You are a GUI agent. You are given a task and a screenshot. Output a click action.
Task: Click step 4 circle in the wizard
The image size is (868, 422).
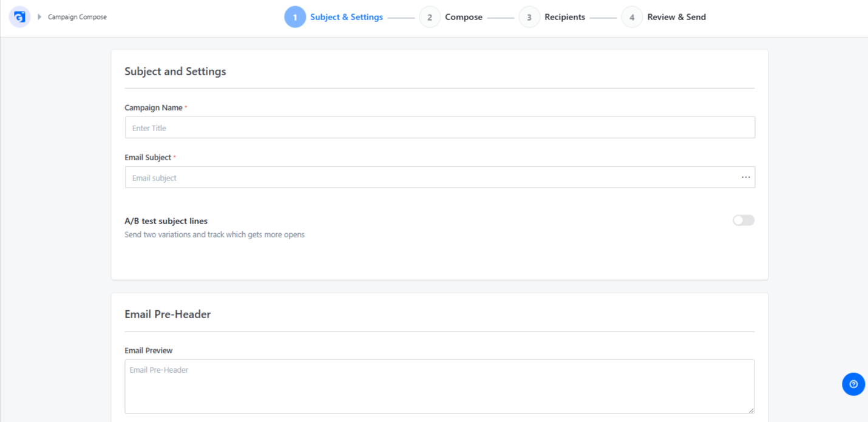point(632,17)
